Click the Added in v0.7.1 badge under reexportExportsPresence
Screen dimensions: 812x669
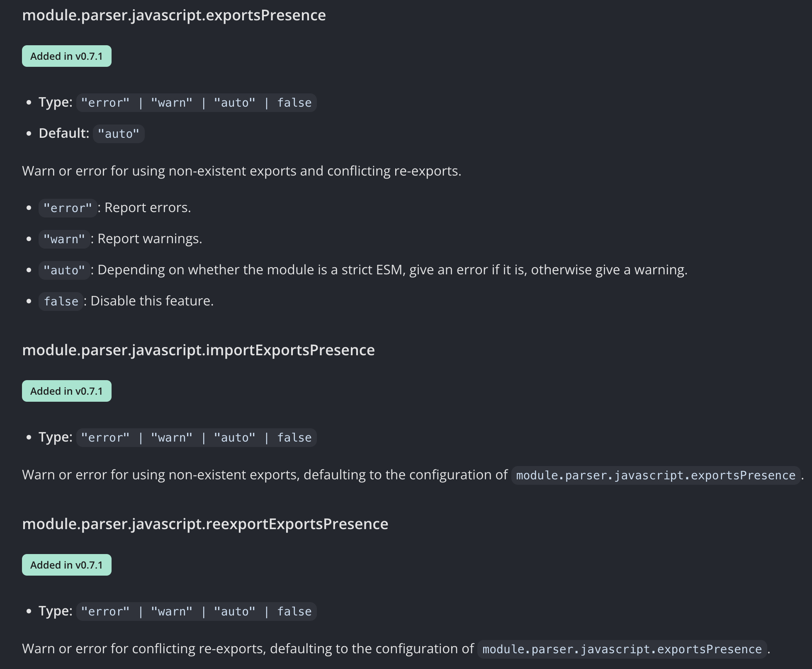click(x=67, y=565)
